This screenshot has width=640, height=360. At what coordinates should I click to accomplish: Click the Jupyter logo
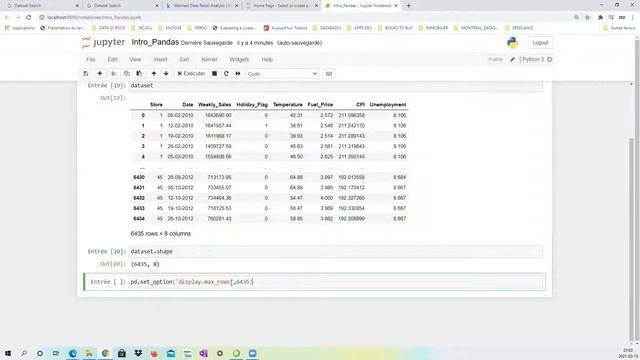click(103, 42)
